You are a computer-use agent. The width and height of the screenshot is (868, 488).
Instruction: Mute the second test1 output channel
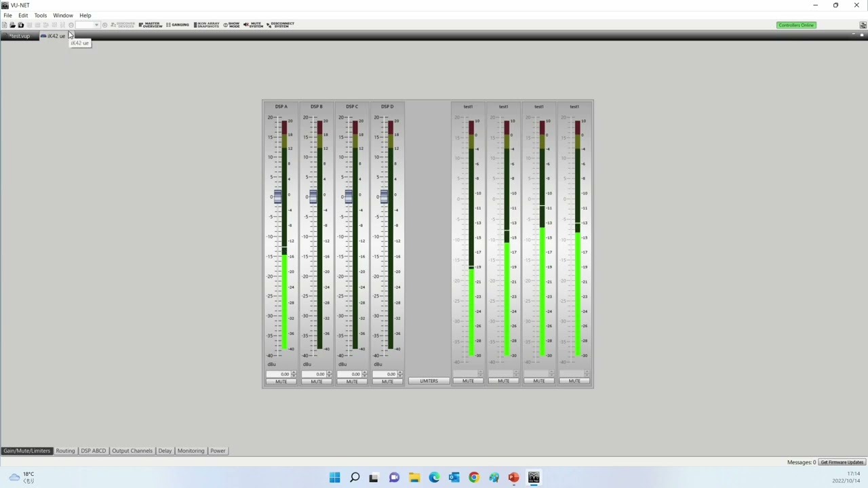tap(503, 381)
